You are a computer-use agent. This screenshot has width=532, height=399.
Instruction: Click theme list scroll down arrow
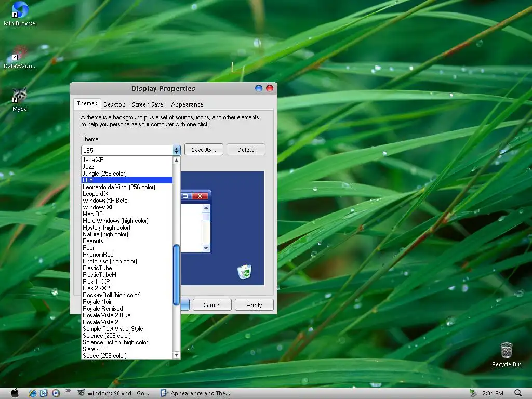pos(177,355)
